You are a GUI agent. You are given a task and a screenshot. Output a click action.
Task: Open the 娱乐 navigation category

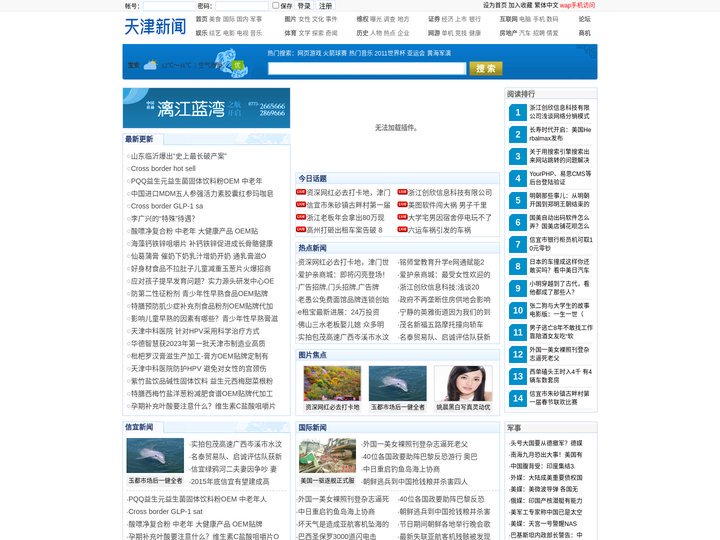[x=201, y=33]
